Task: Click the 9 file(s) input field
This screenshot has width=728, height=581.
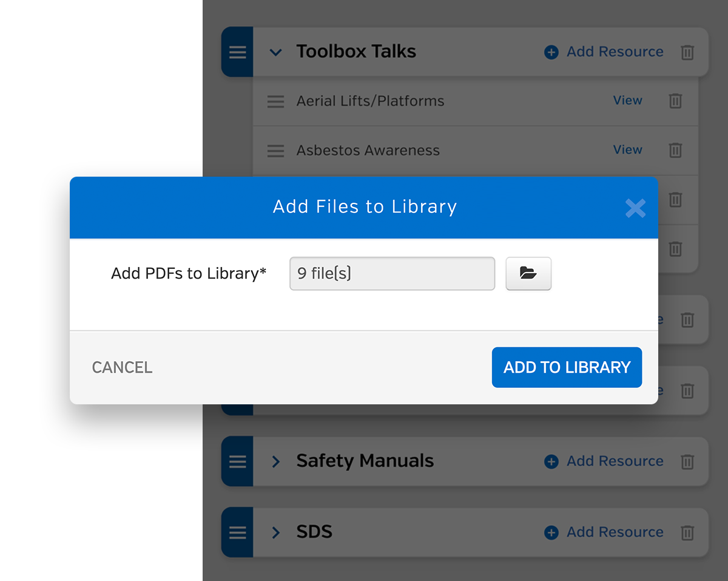Action: [x=392, y=274]
